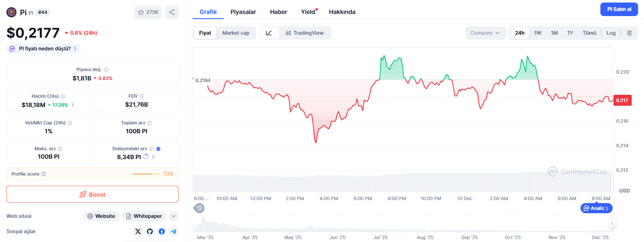
Task: Open the Telegram social link
Action: click(x=173, y=231)
